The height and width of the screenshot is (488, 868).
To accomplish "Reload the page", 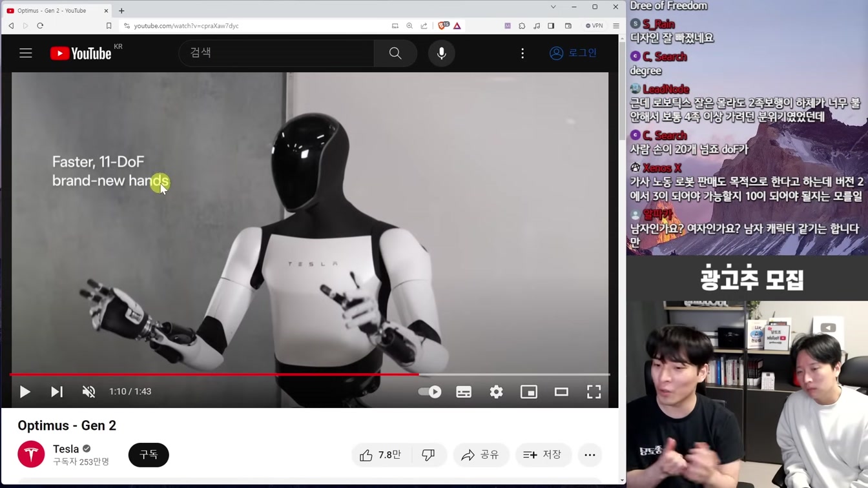I will pyautogui.click(x=40, y=26).
